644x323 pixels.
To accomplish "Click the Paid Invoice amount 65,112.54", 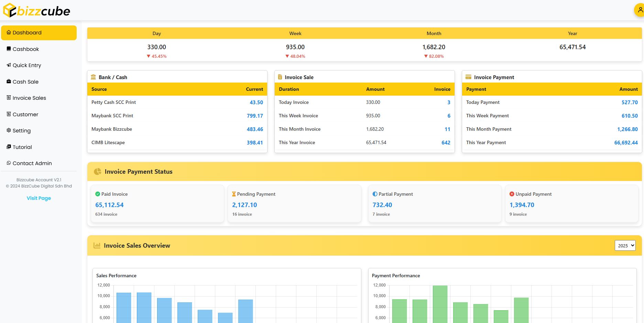I will pos(109,205).
